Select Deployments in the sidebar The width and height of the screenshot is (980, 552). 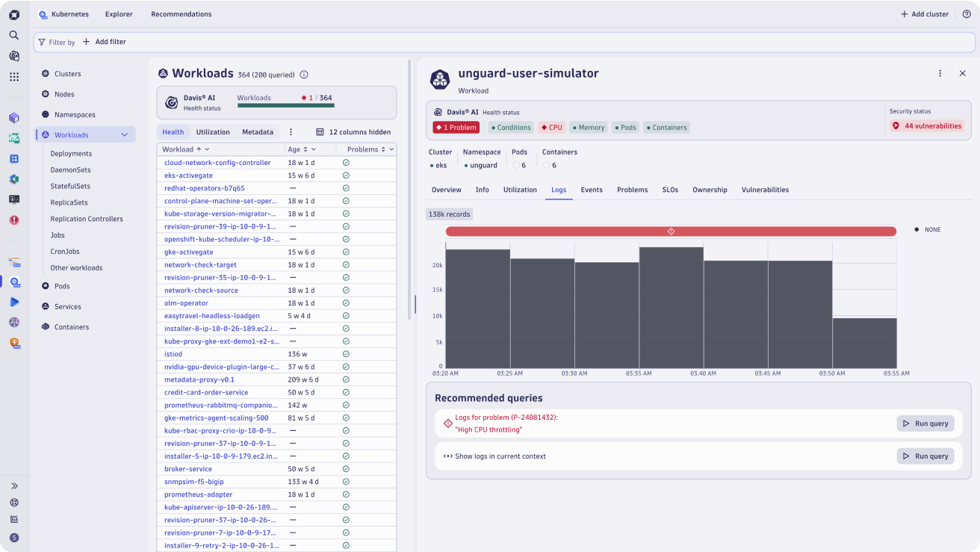pyautogui.click(x=71, y=153)
